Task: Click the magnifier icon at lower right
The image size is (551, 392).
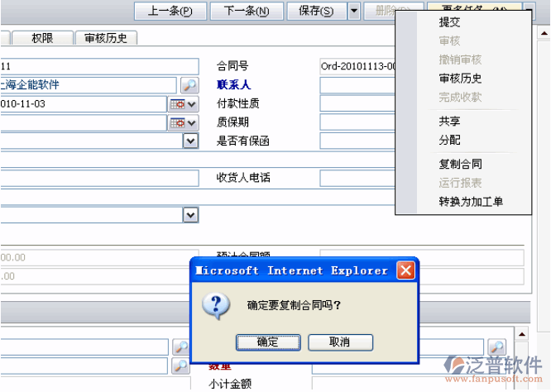Action: [x=497, y=347]
